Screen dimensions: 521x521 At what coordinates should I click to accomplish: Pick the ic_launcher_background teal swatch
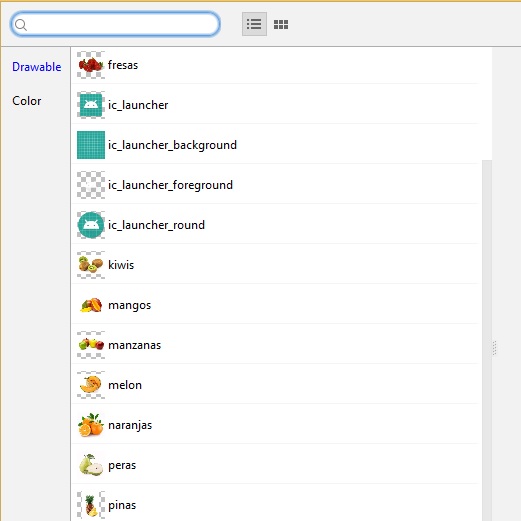pyautogui.click(x=91, y=145)
